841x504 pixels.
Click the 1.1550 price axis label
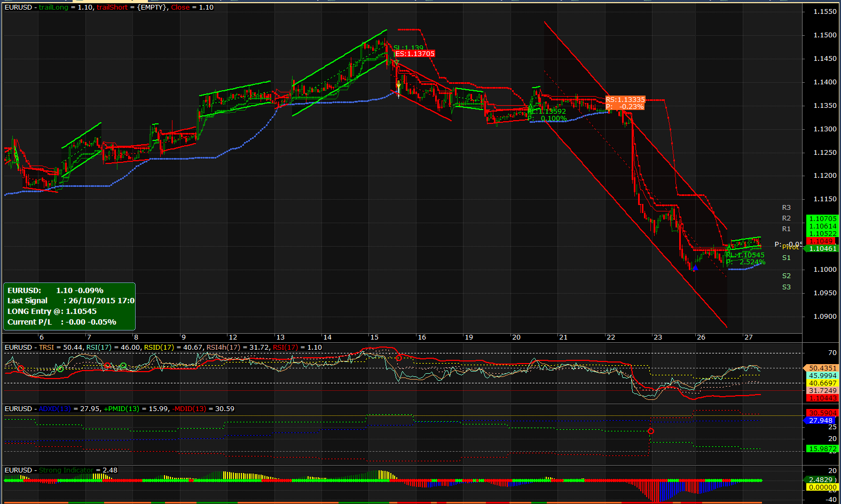coord(825,12)
